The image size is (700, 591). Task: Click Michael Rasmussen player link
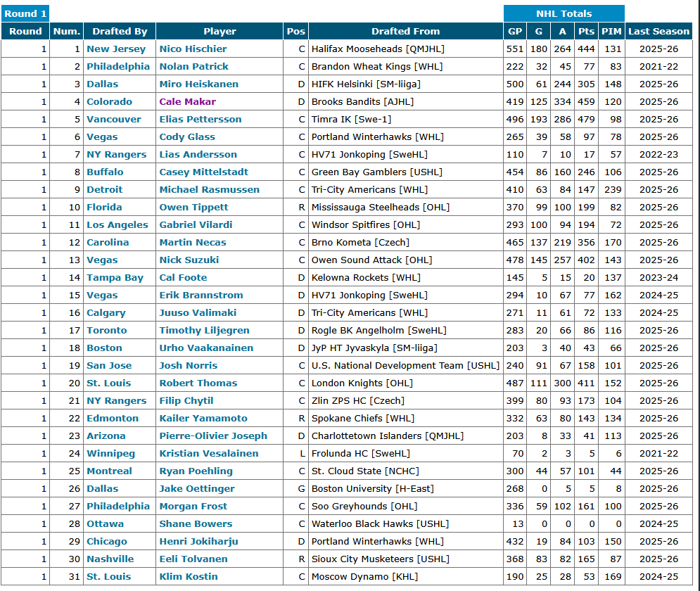[x=210, y=190]
